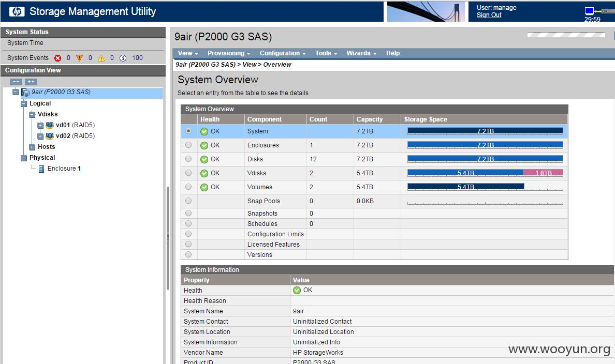615x364 pixels.
Task: Open the Wizards menu
Action: coord(362,53)
